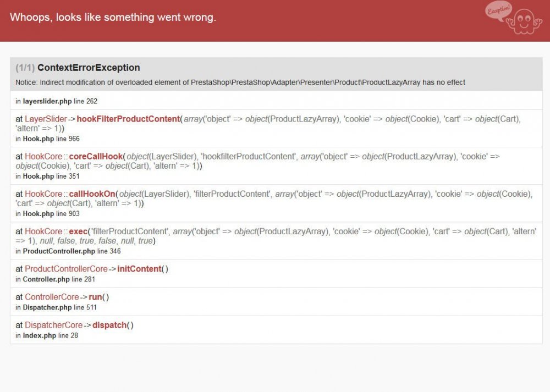The image size is (550, 392).
Task: Click the ProductControllerCore class name
Action: [66, 269]
